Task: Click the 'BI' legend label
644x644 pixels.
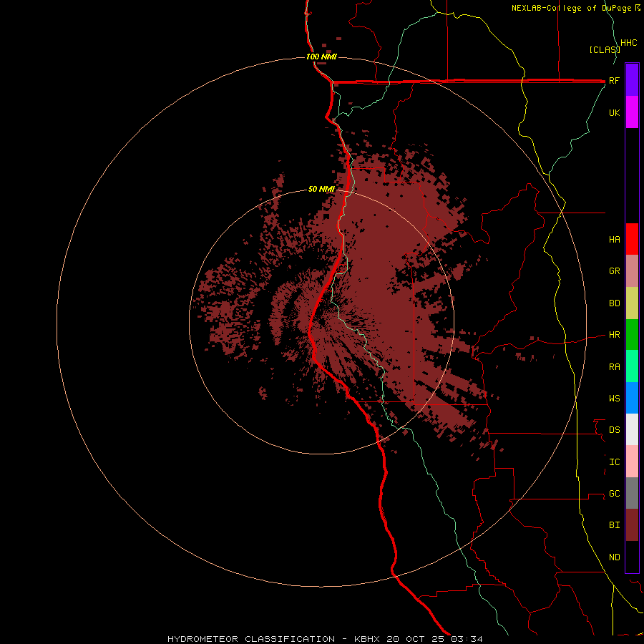Action: [614, 525]
